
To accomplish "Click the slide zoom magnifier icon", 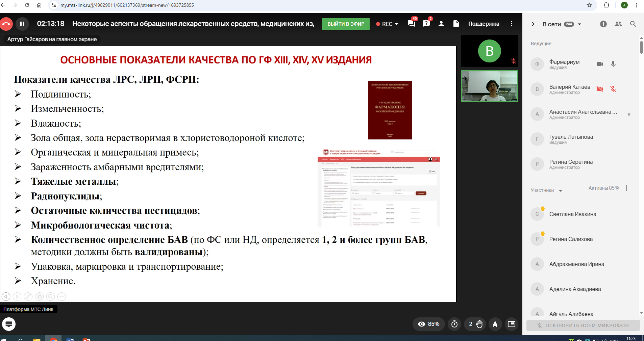I will 50,296.
